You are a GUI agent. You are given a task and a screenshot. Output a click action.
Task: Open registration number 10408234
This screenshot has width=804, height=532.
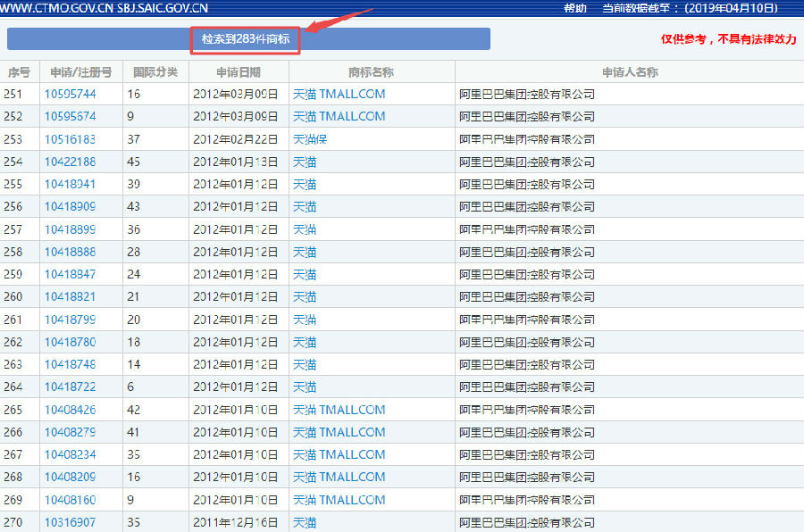click(71, 455)
